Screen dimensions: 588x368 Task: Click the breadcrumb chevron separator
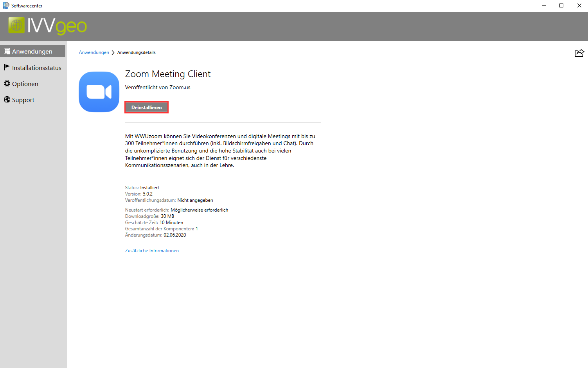point(113,52)
